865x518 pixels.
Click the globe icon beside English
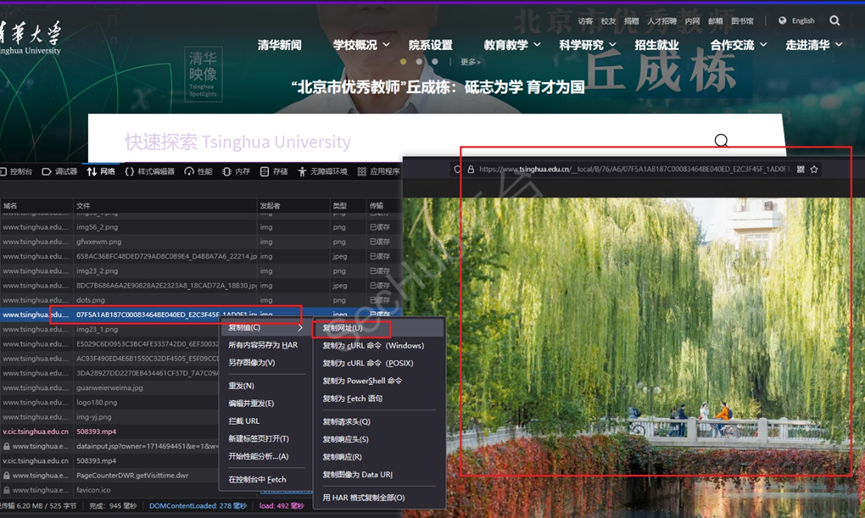pos(782,21)
